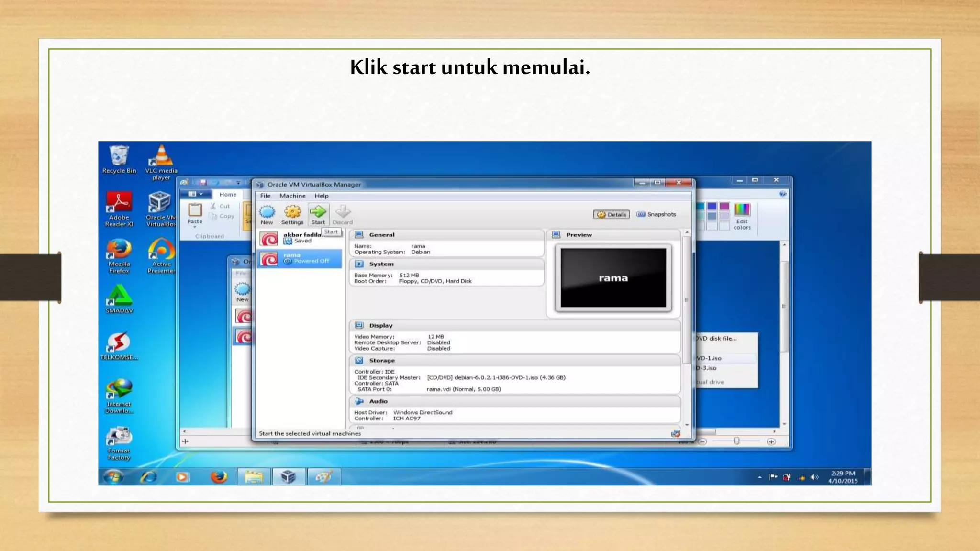The image size is (980, 551).
Task: Click Paste button in Paint ribbon
Action: (195, 214)
